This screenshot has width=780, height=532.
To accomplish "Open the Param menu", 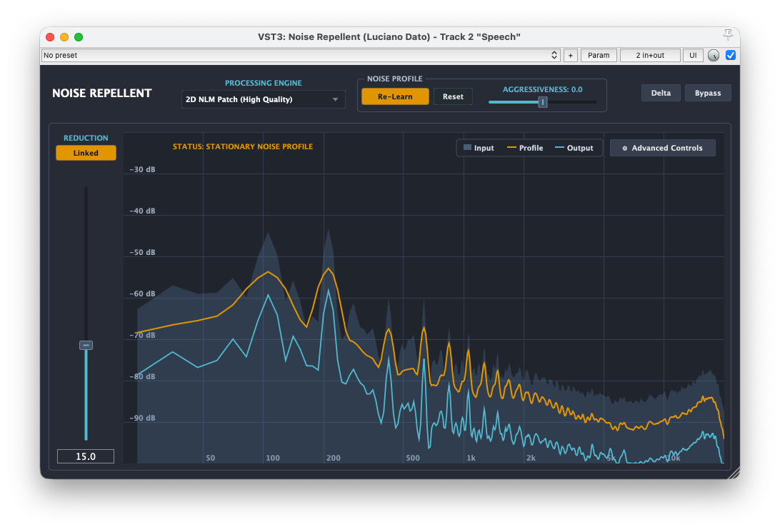I will tap(599, 55).
